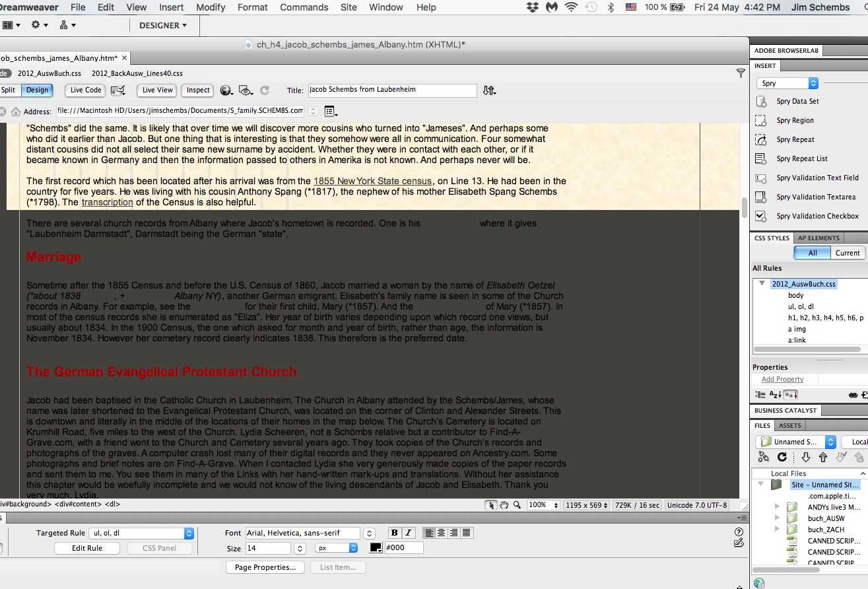This screenshot has height=589, width=868.
Task: Open the File Management arrows icon
Action: (489, 90)
